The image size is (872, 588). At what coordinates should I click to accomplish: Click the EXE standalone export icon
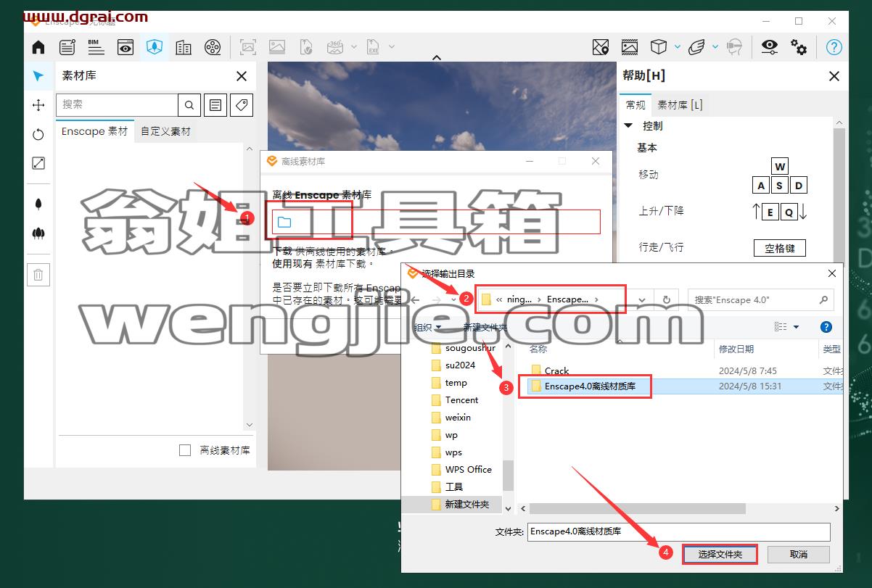(373, 48)
